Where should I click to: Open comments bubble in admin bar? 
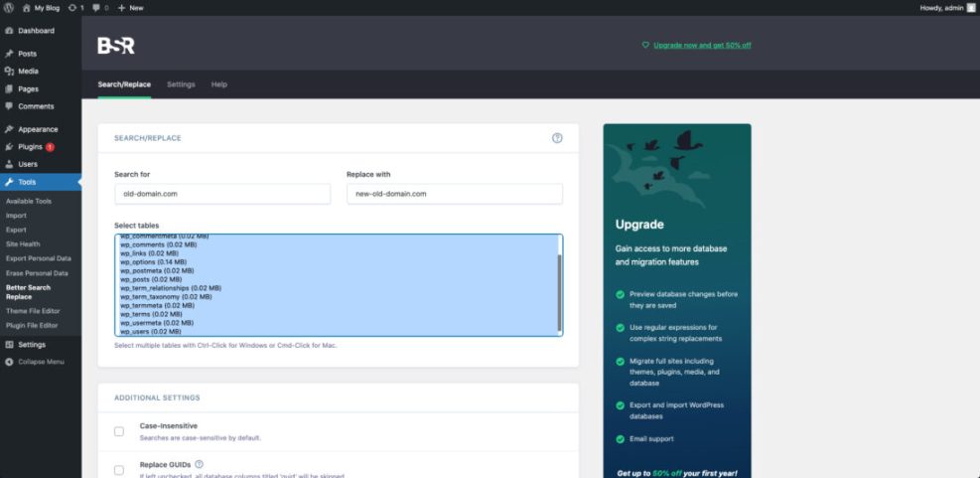point(100,8)
